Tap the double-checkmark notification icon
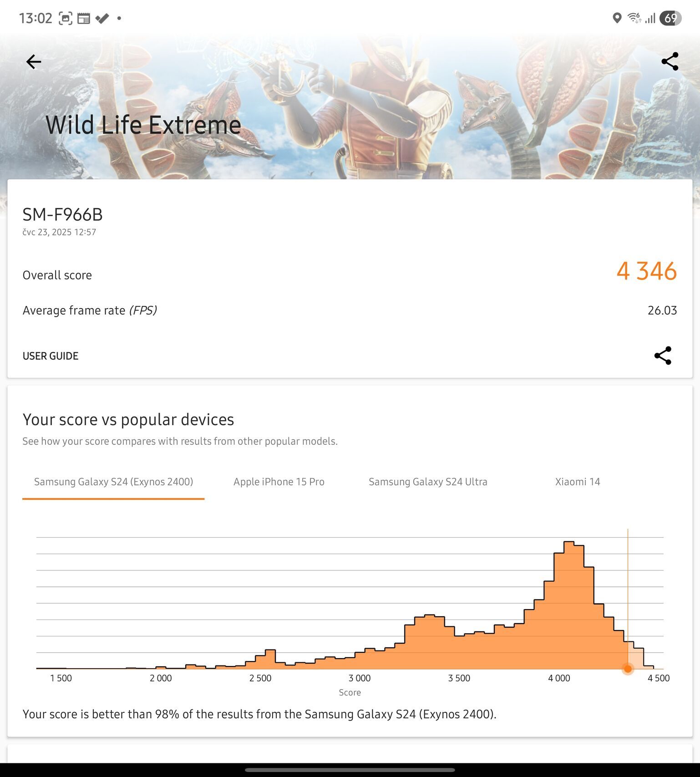Image resolution: width=700 pixels, height=777 pixels. pos(102,18)
